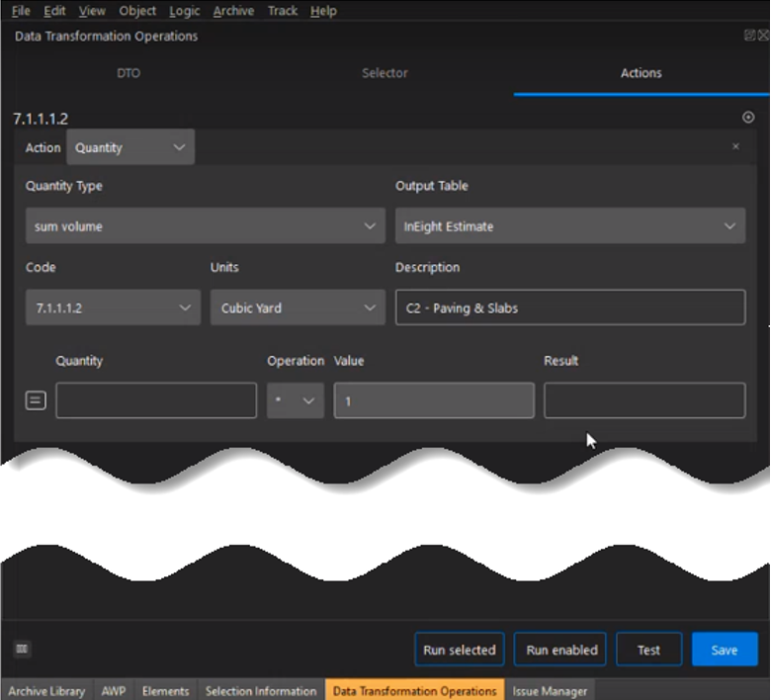Image resolution: width=771 pixels, height=700 pixels.
Task: Open the Issue Manager bottom tab
Action: (x=550, y=691)
